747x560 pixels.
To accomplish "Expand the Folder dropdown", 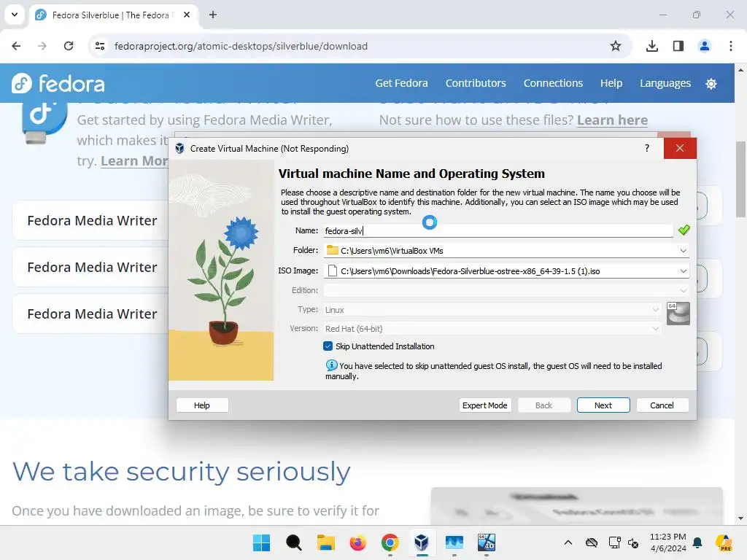I will point(683,251).
